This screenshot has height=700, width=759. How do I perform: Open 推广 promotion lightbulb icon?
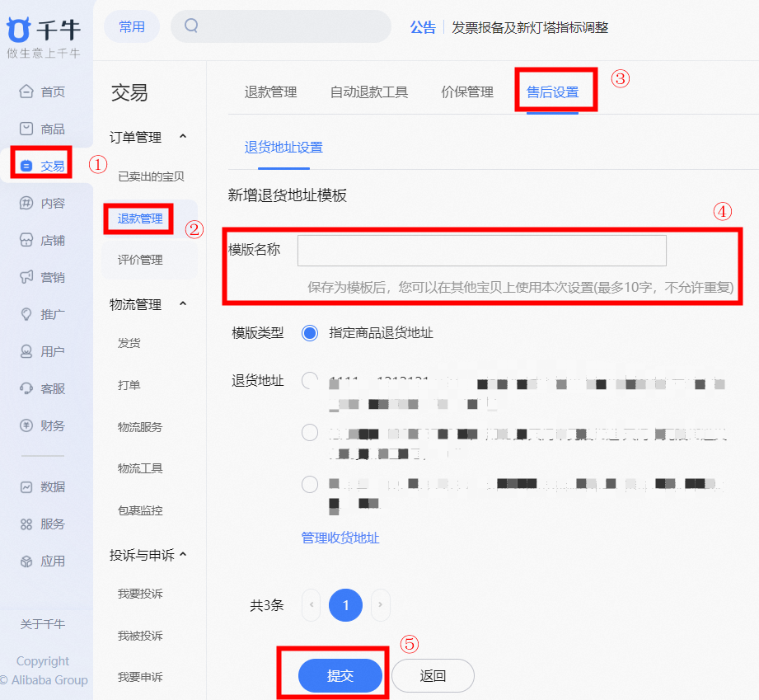point(26,314)
